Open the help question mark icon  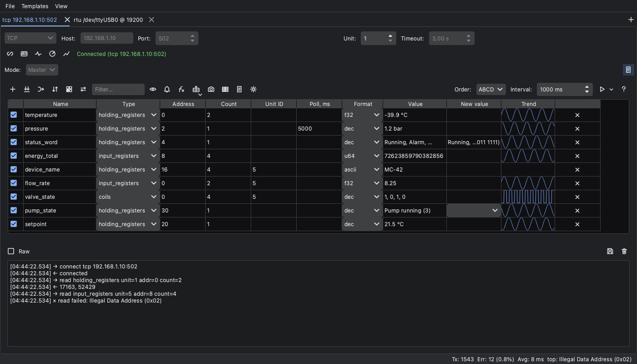click(x=624, y=89)
